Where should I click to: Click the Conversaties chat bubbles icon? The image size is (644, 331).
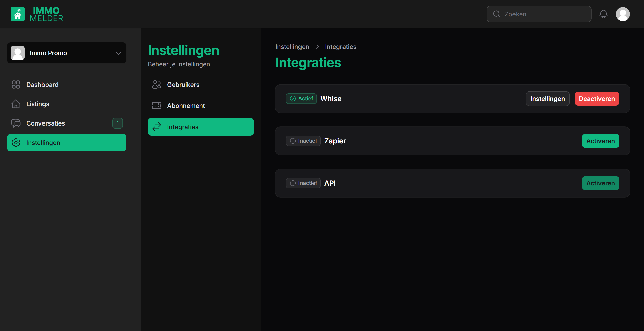pos(16,123)
